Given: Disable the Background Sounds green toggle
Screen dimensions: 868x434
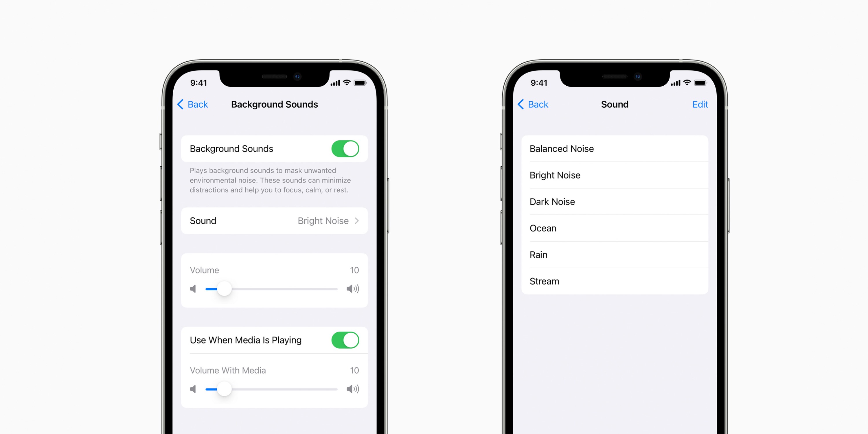Looking at the screenshot, I should tap(352, 149).
